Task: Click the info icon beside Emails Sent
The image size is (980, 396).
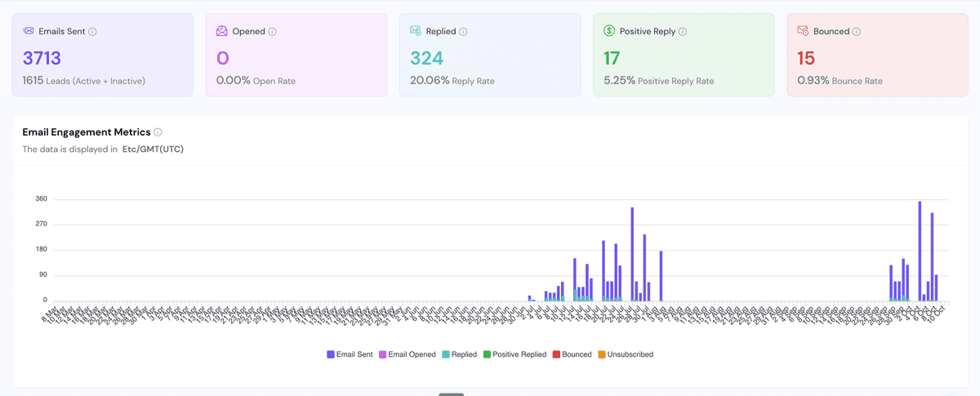Action: coord(92,32)
